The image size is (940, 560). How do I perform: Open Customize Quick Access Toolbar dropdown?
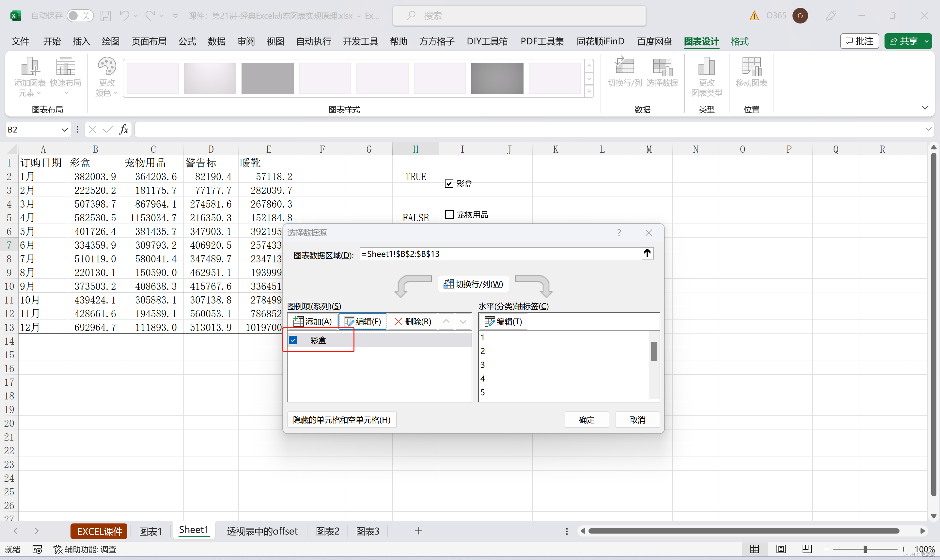[175, 16]
